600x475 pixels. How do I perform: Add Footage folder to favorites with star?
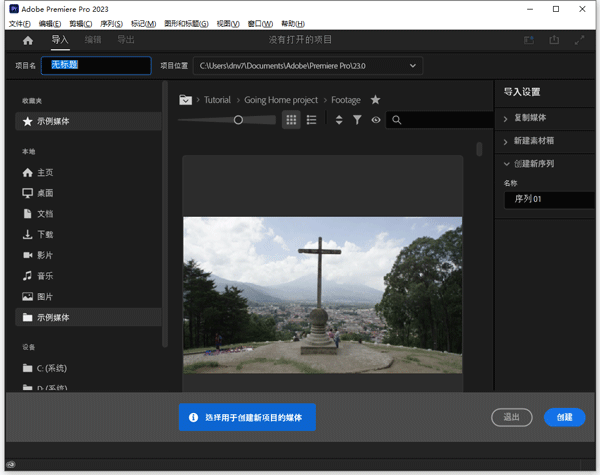pos(375,99)
